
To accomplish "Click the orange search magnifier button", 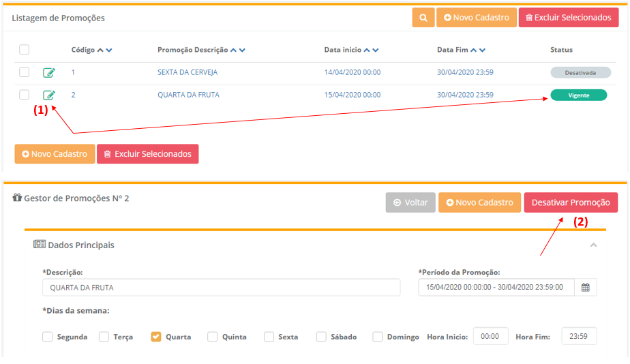I will pyautogui.click(x=423, y=18).
